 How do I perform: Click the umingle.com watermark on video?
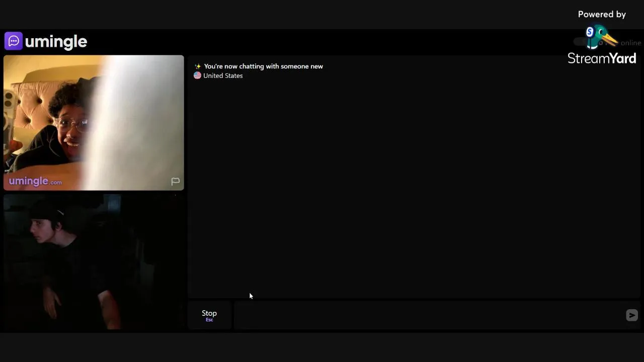35,181
